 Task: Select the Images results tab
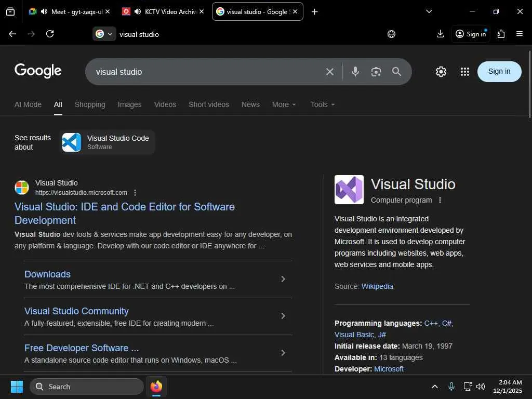pyautogui.click(x=129, y=104)
